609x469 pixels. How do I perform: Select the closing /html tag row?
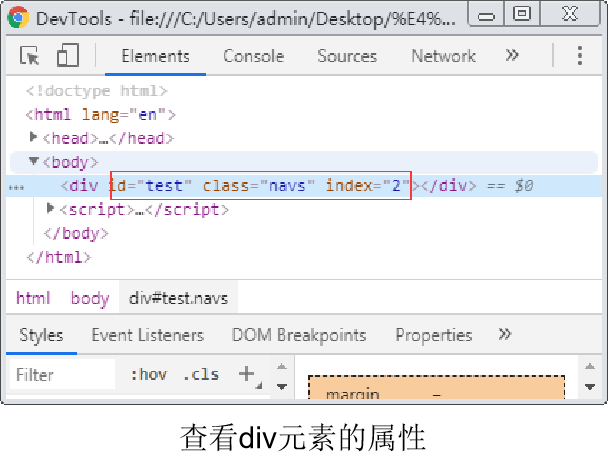tap(59, 257)
